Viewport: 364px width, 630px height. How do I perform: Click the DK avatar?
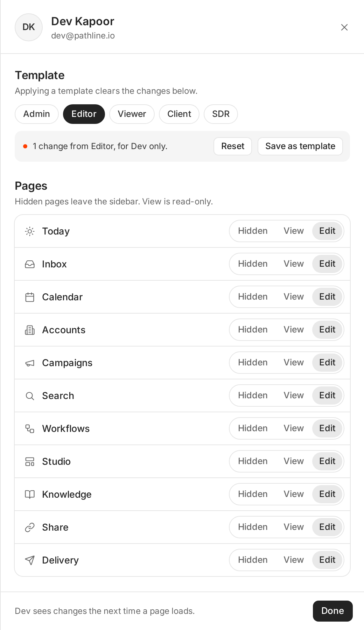(29, 27)
